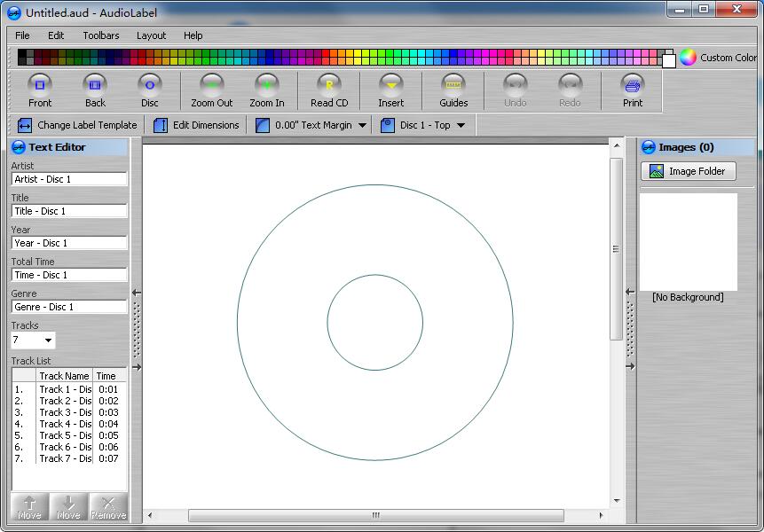This screenshot has width=764, height=532.
Task: Click the Title input field
Action: click(x=69, y=211)
